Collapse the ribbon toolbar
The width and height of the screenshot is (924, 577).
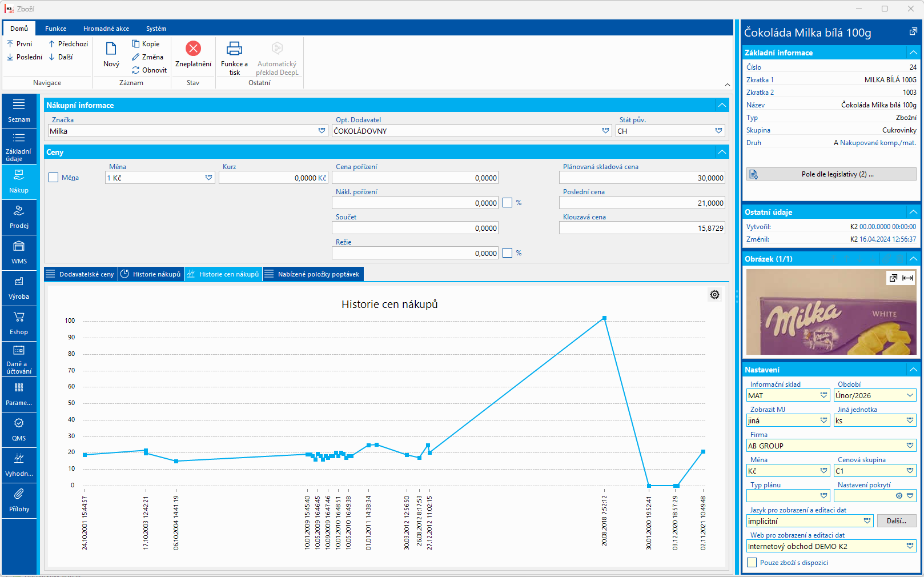click(x=728, y=85)
